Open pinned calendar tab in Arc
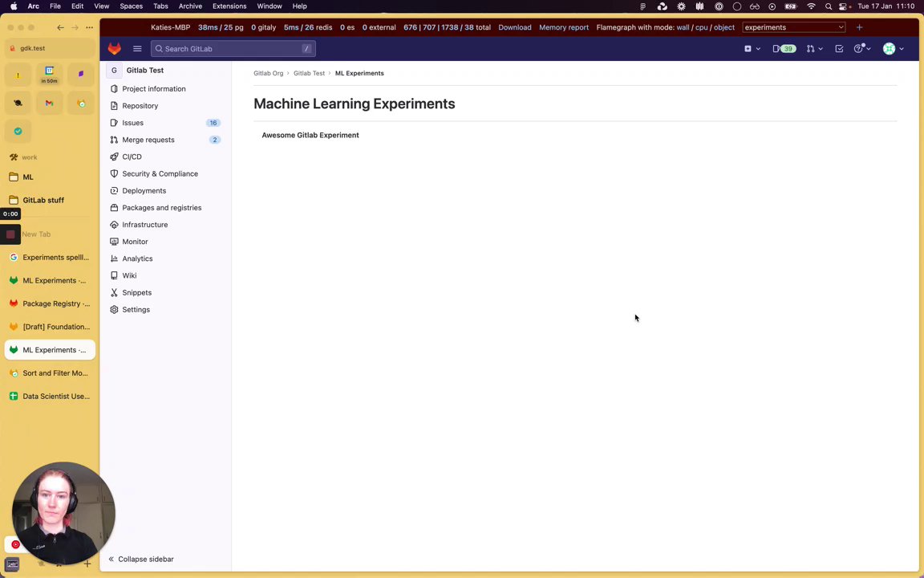This screenshot has width=924, height=578. 50,75
